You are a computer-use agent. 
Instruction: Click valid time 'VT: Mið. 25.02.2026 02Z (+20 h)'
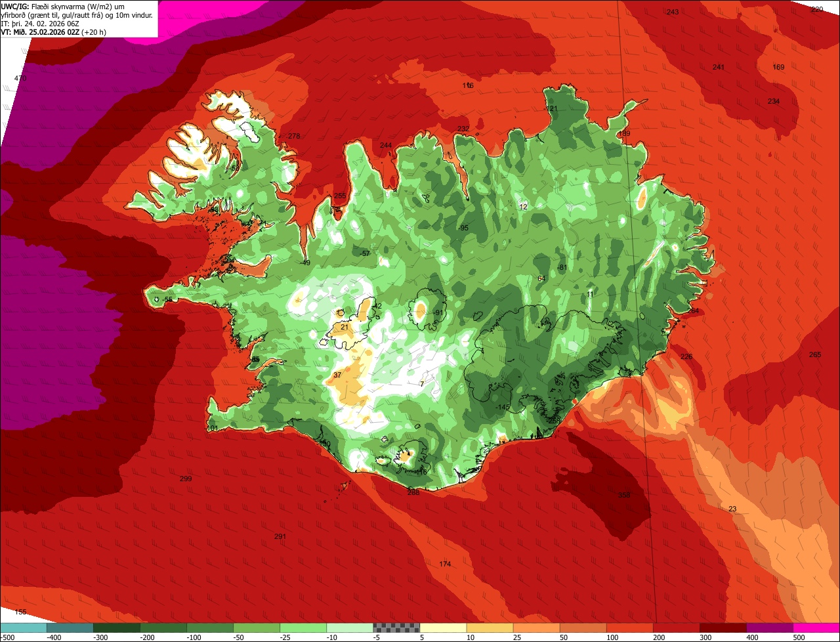coord(54,32)
